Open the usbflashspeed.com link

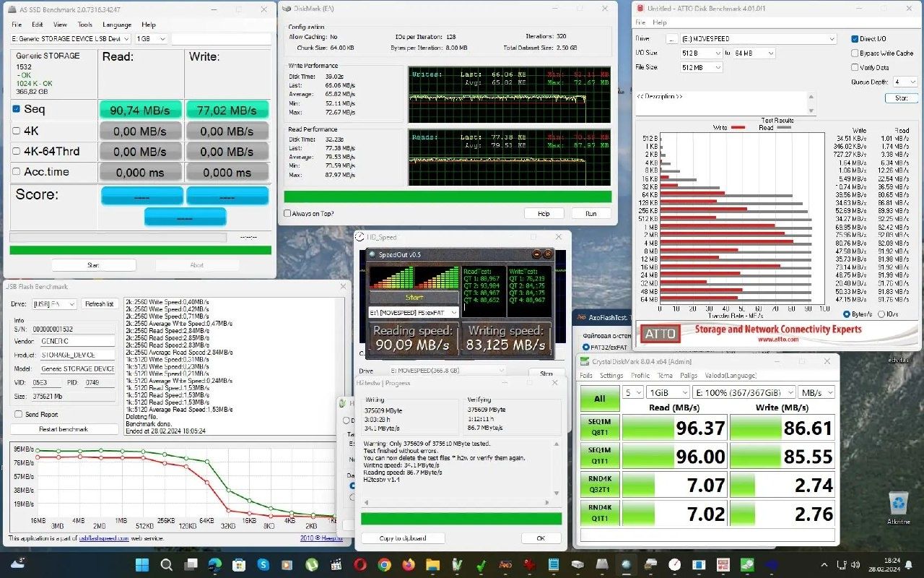[104, 538]
